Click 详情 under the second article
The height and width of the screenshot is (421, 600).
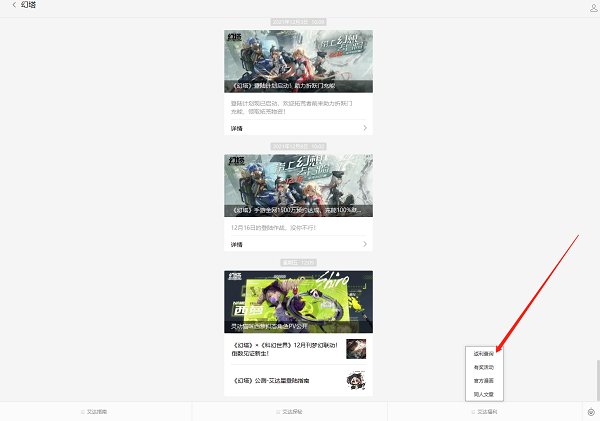pyautogui.click(x=237, y=244)
